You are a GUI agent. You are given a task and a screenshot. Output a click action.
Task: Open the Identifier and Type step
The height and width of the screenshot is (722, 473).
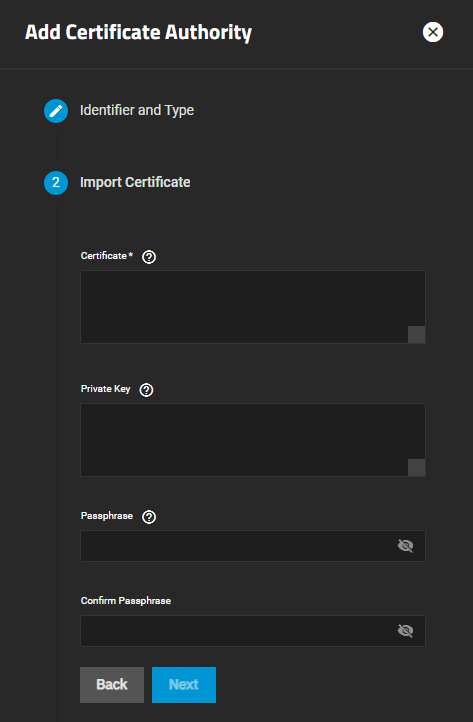pos(137,111)
